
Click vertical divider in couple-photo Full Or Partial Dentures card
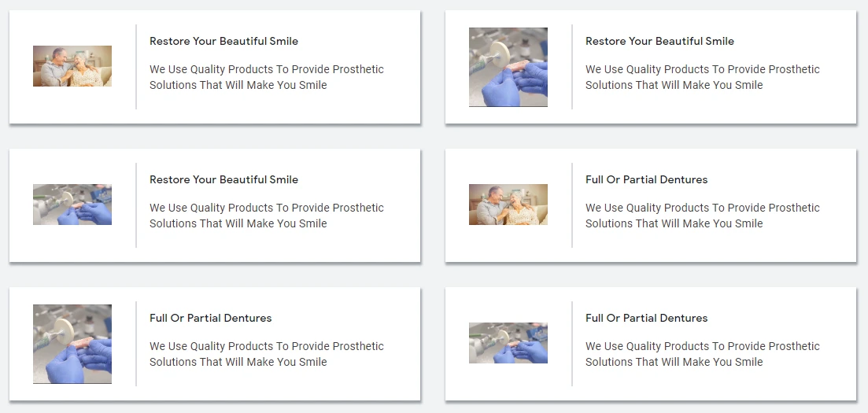click(x=572, y=205)
